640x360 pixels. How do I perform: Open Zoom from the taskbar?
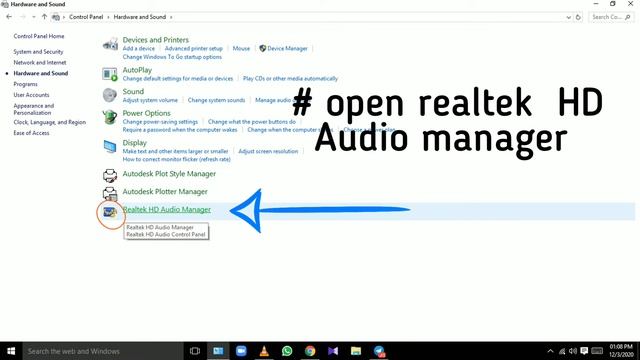click(241, 351)
